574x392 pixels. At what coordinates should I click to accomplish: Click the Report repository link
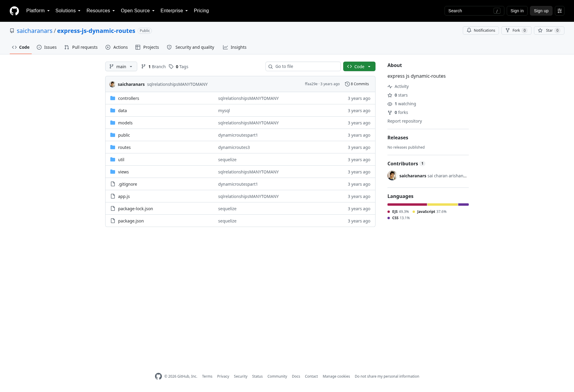tap(405, 121)
